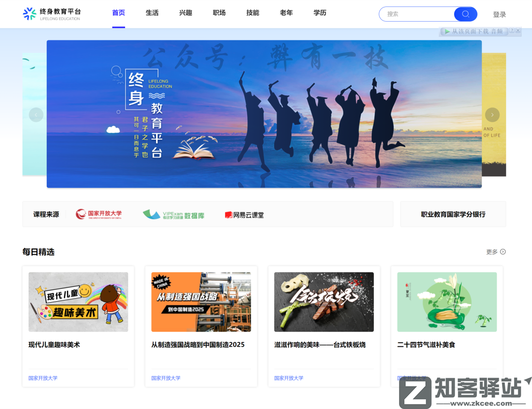Dismiss the audio download bar via X

[x=517, y=31]
